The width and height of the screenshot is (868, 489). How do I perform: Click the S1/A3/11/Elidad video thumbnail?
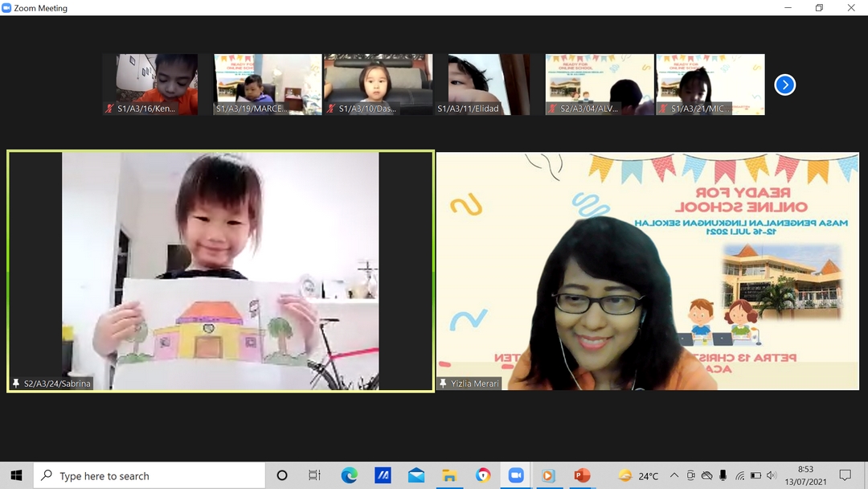point(489,84)
